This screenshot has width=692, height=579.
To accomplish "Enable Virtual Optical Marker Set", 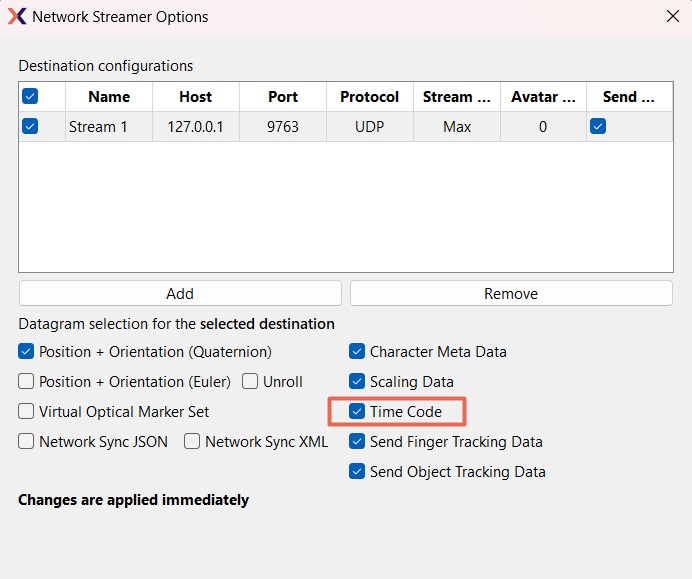I will point(27,411).
